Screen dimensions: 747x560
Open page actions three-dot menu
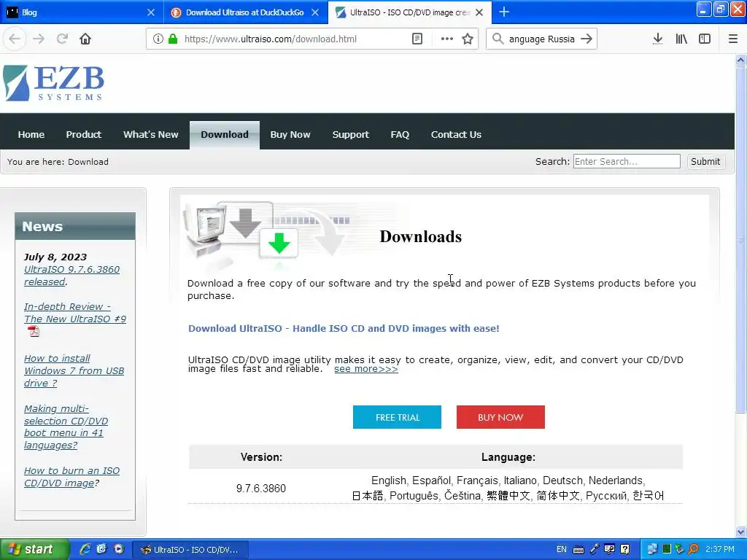click(x=447, y=39)
